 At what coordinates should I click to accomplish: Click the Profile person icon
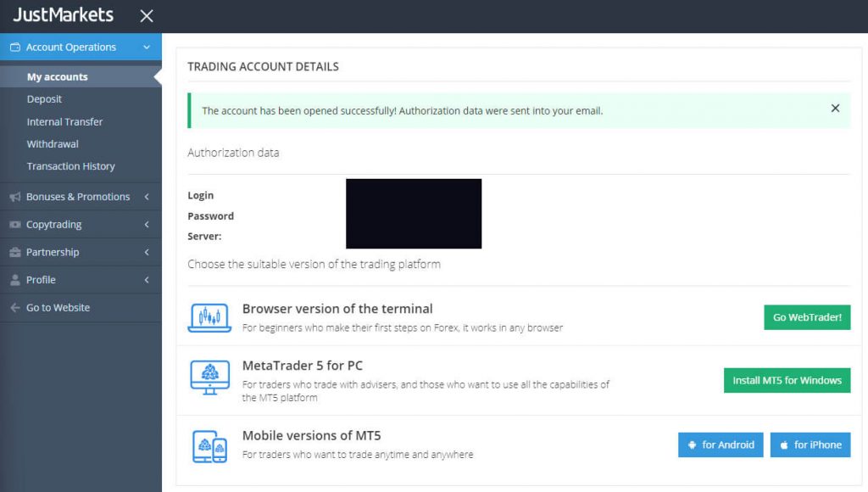(x=14, y=280)
